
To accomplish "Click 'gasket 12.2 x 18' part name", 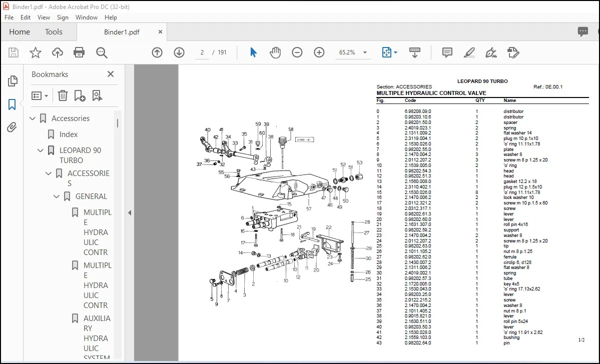I will coord(520,181).
